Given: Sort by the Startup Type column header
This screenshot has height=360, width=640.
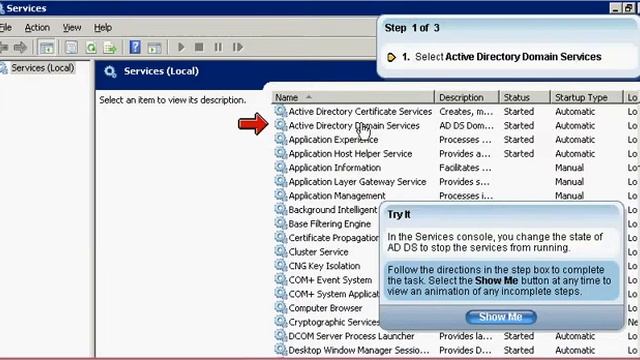Looking at the screenshot, I should tap(587, 98).
